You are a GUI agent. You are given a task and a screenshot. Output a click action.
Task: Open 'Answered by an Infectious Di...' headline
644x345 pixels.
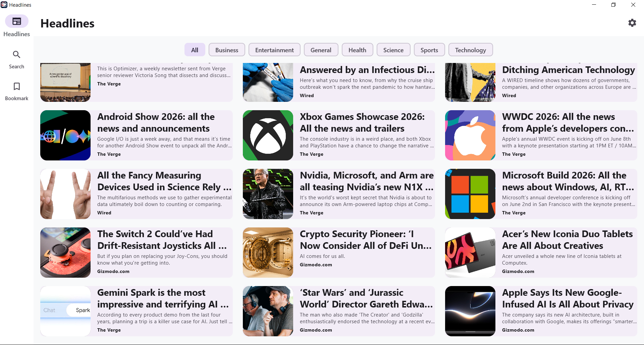pyautogui.click(x=367, y=70)
